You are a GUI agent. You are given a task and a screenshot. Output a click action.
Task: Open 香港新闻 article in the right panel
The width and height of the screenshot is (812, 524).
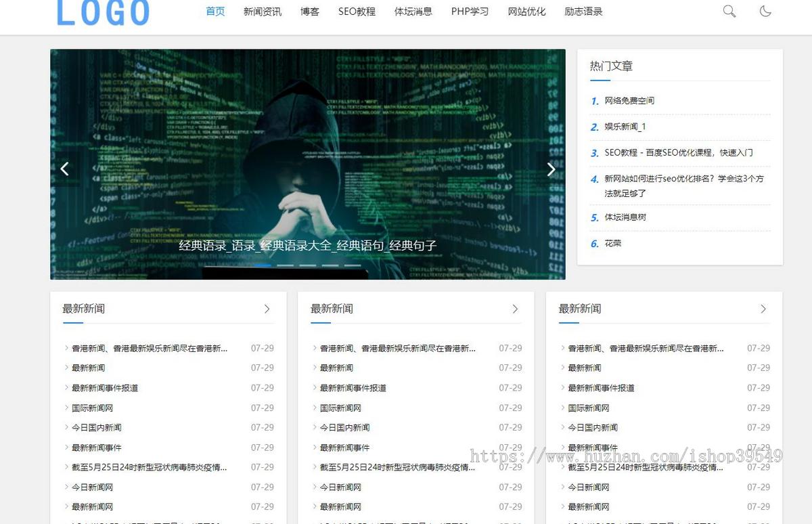coord(646,348)
